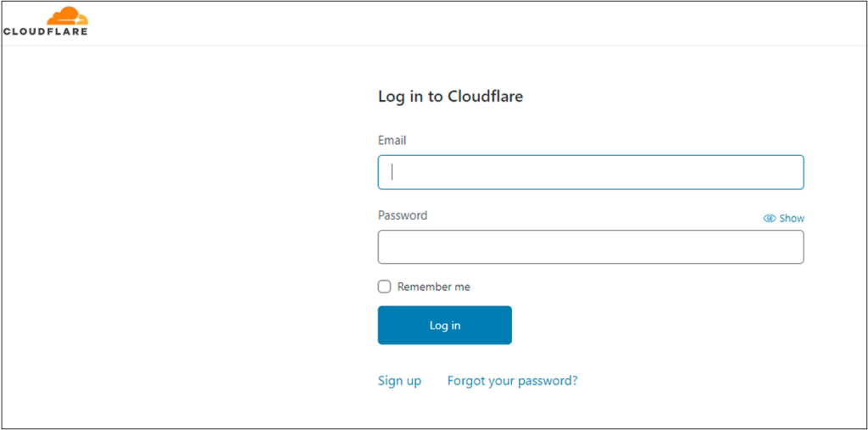The width and height of the screenshot is (868, 430).
Task: Click the Password field label
Action: pyautogui.click(x=403, y=215)
